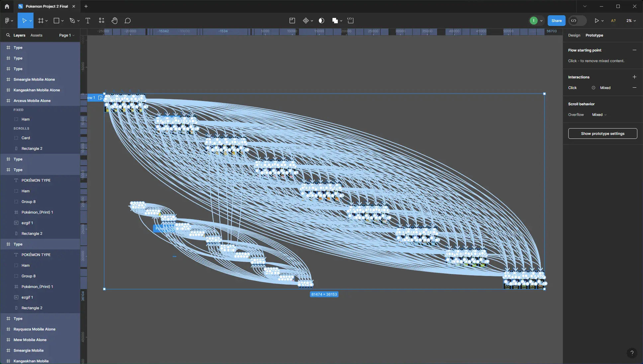Expand the Page 1 pages list

67,35
